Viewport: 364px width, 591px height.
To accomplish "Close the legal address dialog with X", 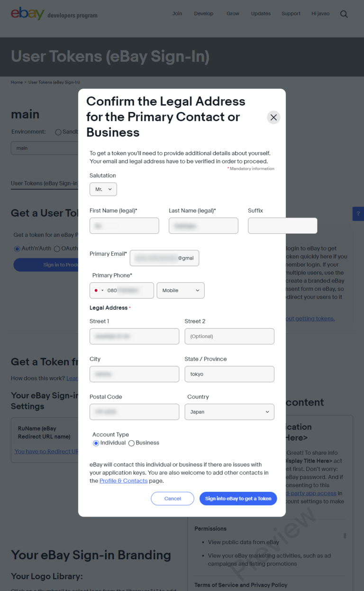I will coord(273,117).
